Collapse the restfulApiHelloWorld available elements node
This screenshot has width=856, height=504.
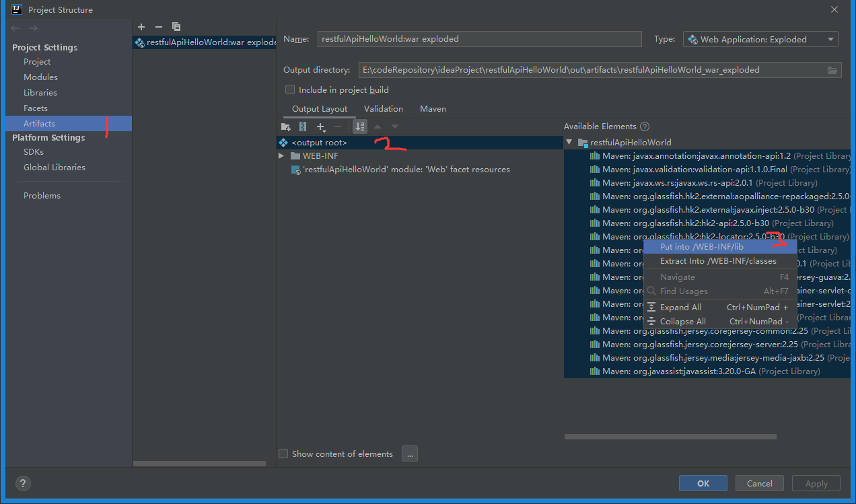point(570,143)
